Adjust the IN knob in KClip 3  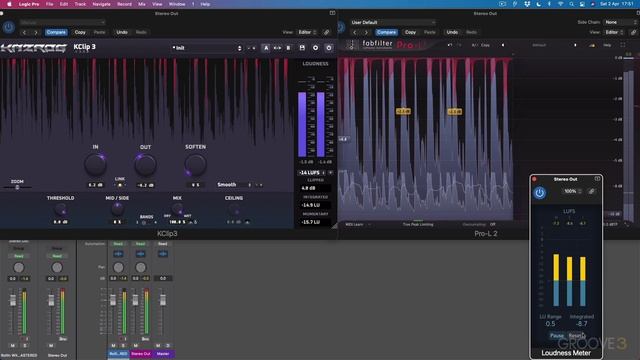click(95, 164)
